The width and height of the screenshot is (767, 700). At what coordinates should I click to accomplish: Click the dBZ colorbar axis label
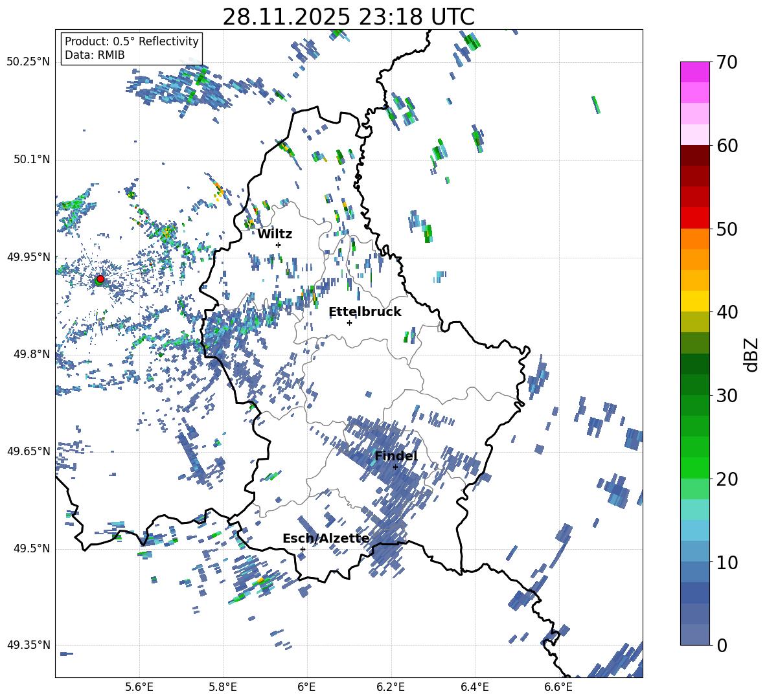[x=751, y=354]
